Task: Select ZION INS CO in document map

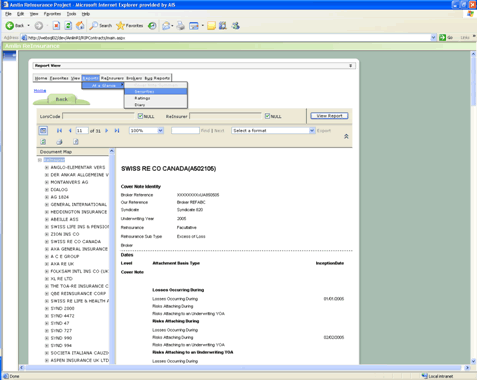Action: point(65,234)
